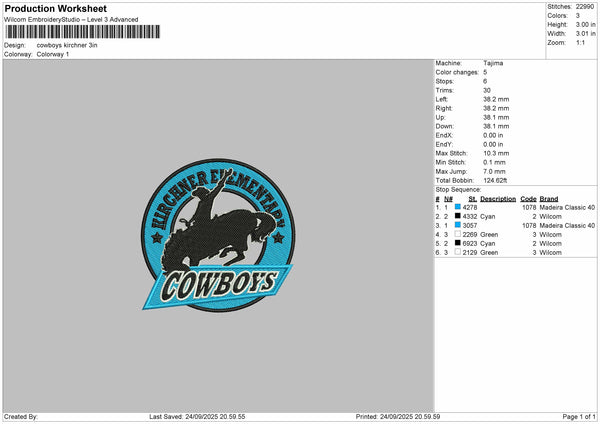Click the black swatch beside stitch count 4332
600x424 pixels.
click(458, 216)
